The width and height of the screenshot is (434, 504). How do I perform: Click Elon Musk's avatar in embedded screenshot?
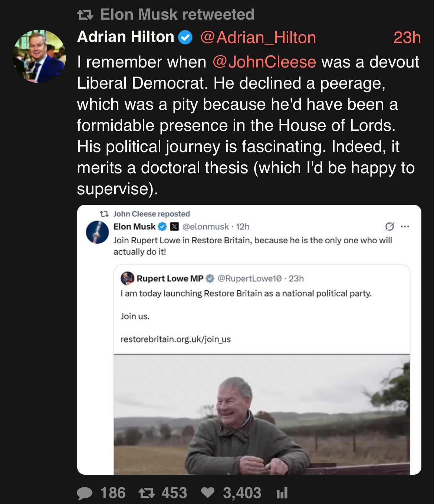[97, 232]
